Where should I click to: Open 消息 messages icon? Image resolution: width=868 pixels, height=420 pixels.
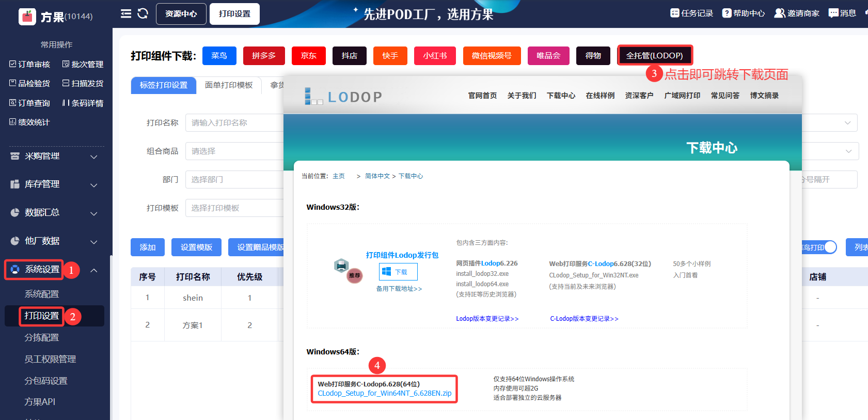833,13
